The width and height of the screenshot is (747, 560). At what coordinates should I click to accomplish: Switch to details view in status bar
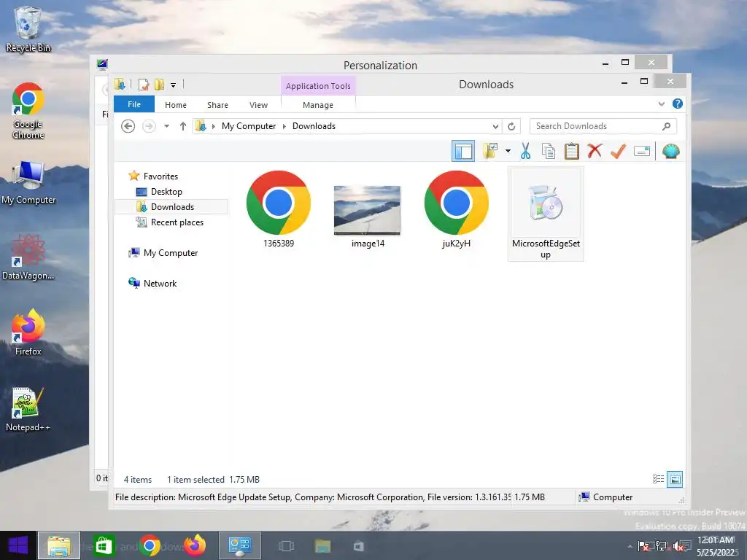tap(659, 479)
